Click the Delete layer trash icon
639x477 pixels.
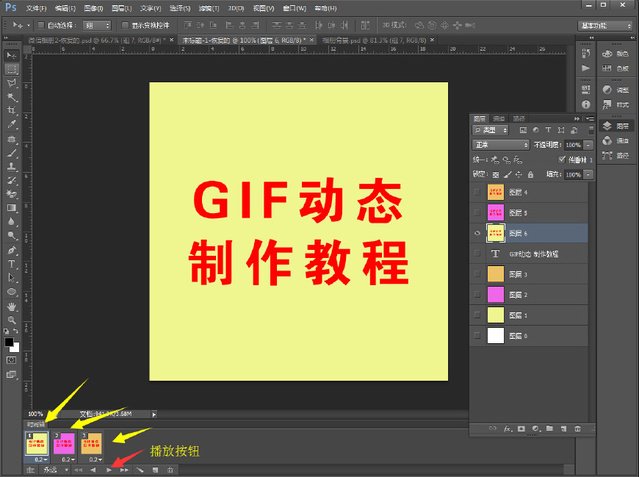pyautogui.click(x=577, y=429)
